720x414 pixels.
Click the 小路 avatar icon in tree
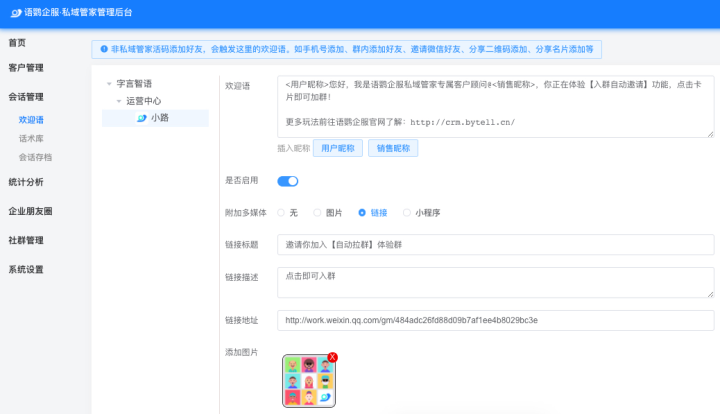(141, 118)
